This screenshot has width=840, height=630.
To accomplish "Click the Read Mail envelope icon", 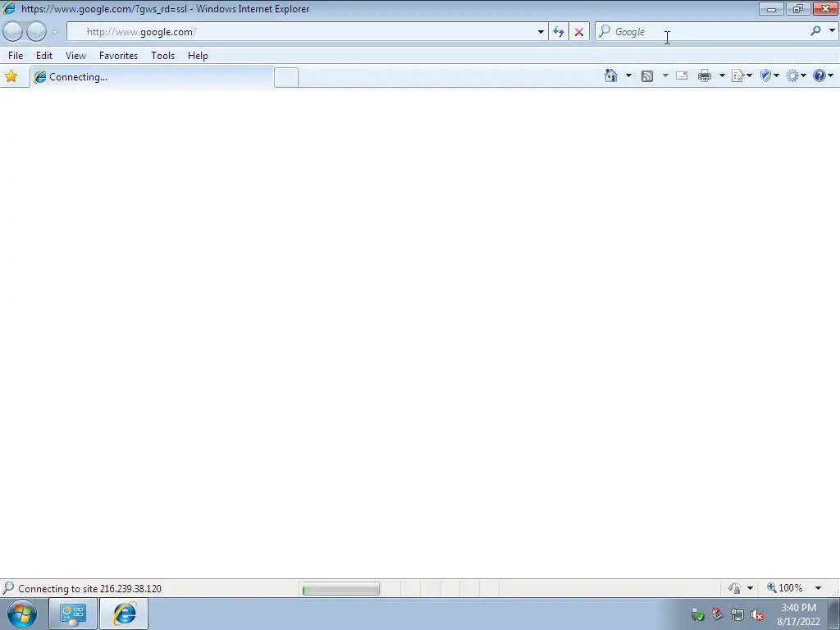I will [682, 75].
